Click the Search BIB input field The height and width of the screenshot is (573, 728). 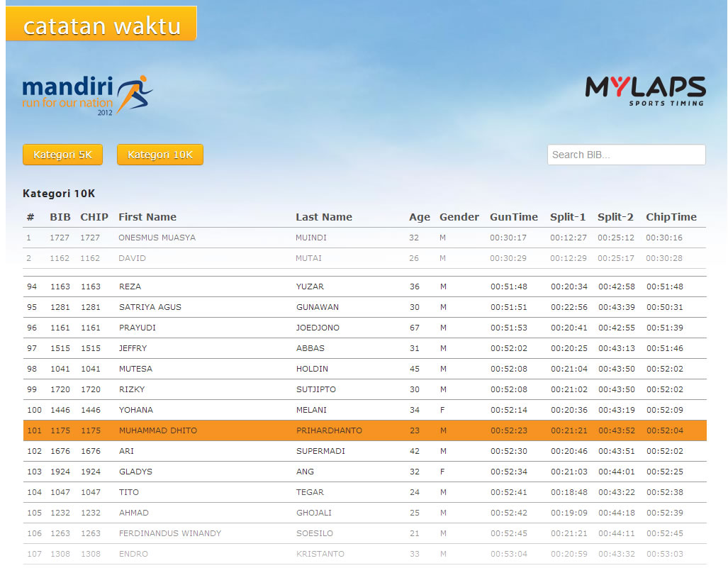coord(626,155)
